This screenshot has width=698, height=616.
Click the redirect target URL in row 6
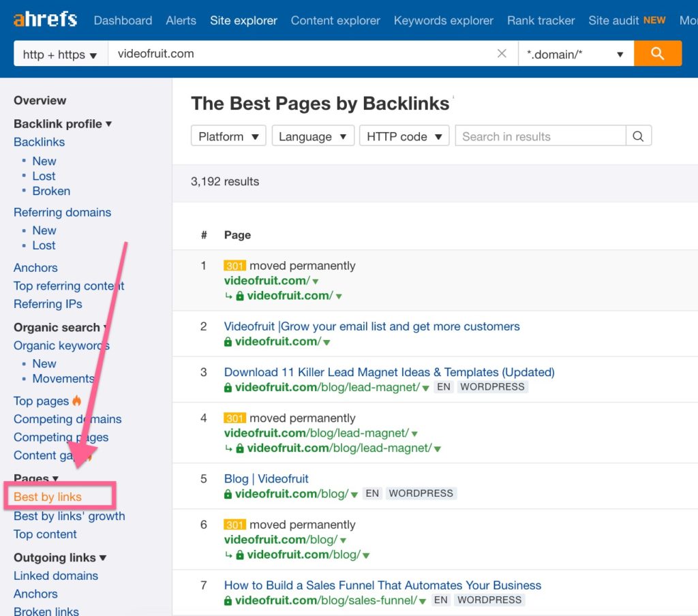[303, 555]
